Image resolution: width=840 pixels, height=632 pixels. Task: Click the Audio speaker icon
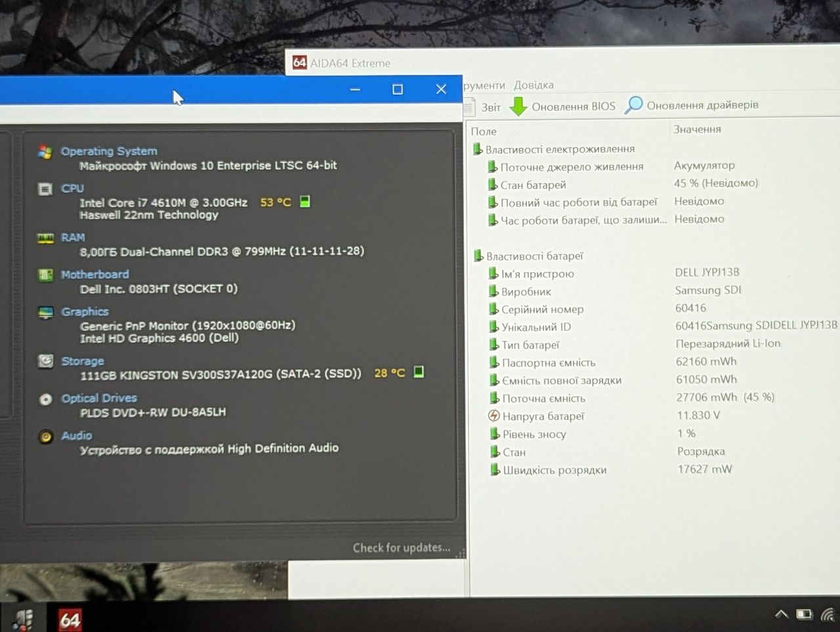click(46, 436)
